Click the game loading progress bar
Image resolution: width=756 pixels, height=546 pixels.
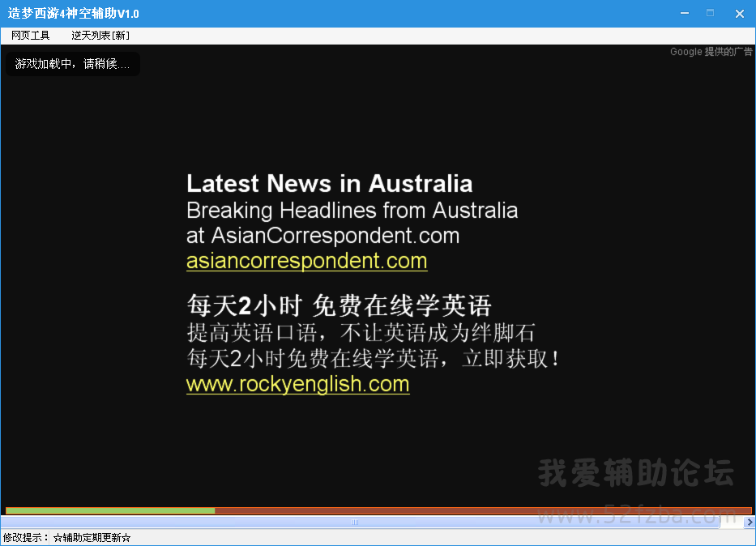click(x=378, y=511)
